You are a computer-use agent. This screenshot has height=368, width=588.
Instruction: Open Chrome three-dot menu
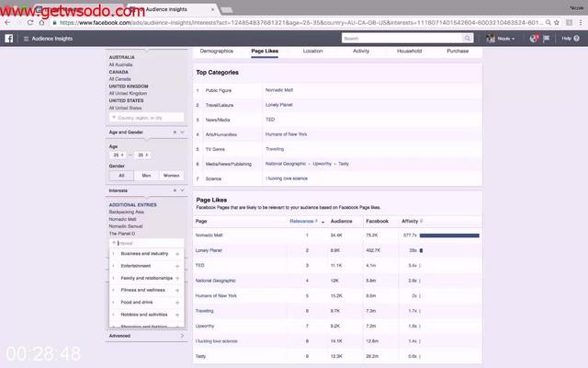[581, 22]
